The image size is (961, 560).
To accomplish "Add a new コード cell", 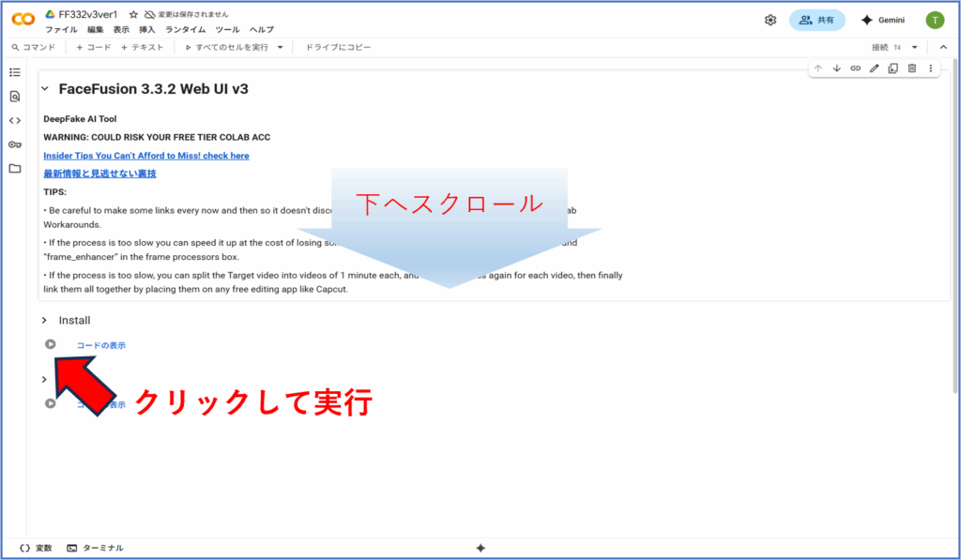I will (x=93, y=47).
